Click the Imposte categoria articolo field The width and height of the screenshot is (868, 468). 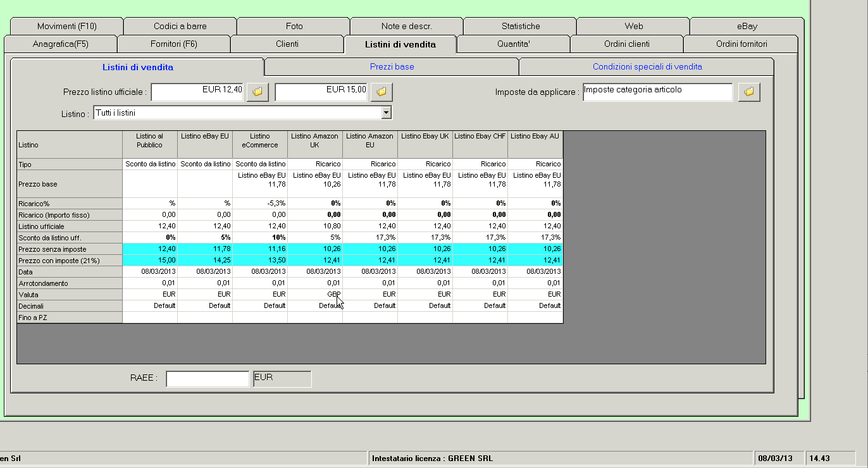(x=657, y=92)
